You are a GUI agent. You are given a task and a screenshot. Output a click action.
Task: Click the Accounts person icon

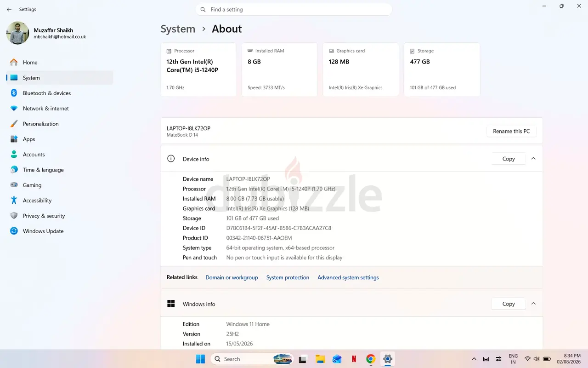click(14, 155)
